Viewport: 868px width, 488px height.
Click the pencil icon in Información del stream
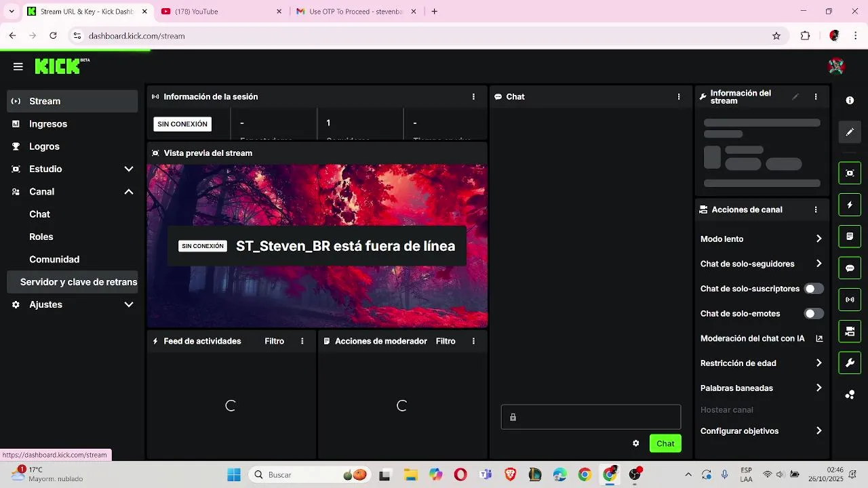pyautogui.click(x=795, y=97)
